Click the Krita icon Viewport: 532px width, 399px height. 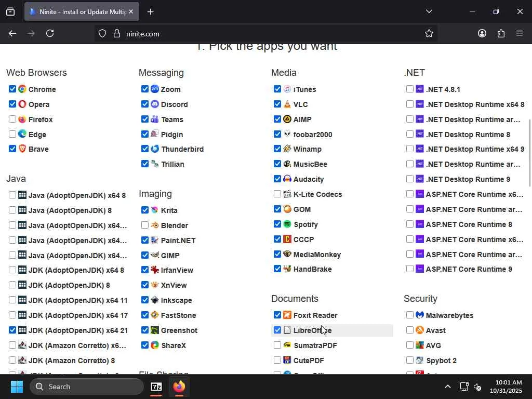pyautogui.click(x=155, y=210)
